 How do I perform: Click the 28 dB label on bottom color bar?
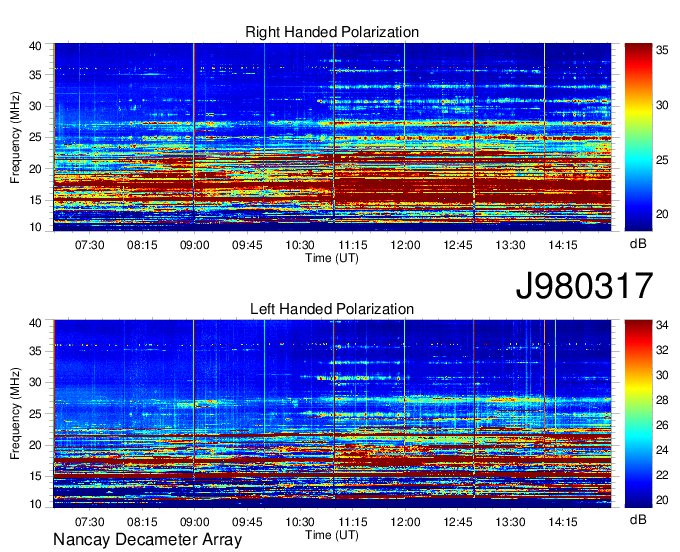tap(662, 400)
